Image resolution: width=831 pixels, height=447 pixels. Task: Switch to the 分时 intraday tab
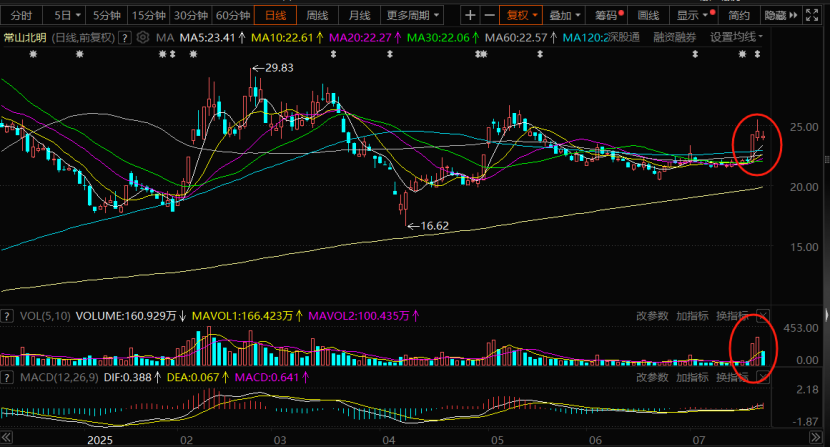pyautogui.click(x=21, y=15)
